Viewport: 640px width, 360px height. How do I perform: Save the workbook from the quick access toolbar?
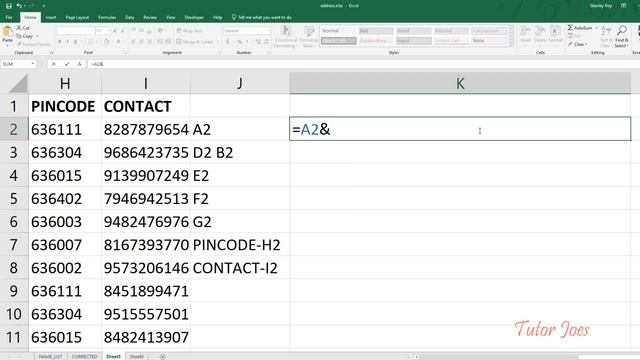(x=9, y=6)
